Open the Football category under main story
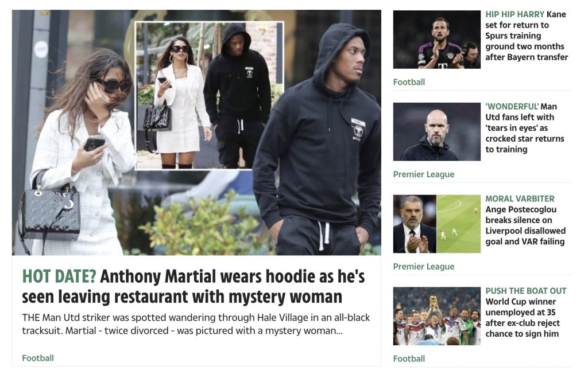The image size is (588, 370). [x=38, y=358]
